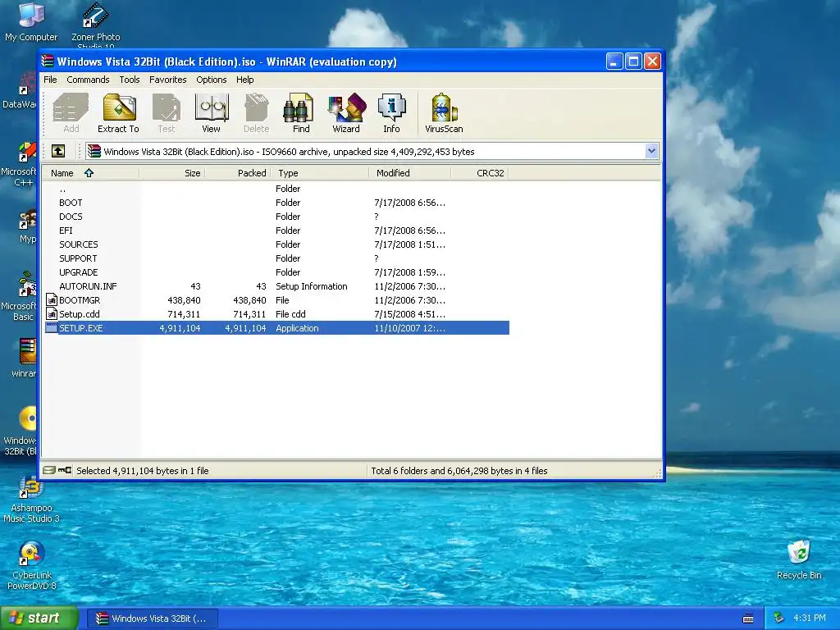Click 'Selected 4,911,104 bytes' status text
Image resolution: width=840 pixels, height=630 pixels.
click(143, 471)
